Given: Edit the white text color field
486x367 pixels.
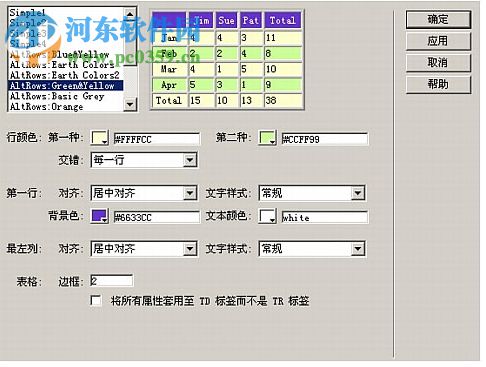Looking at the screenshot, I should coord(325,217).
